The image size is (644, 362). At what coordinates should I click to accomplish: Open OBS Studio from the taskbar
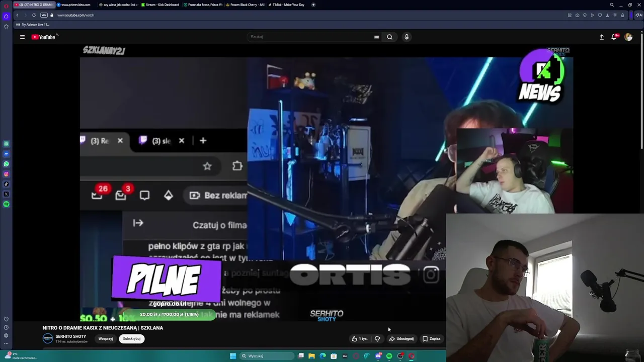400,356
